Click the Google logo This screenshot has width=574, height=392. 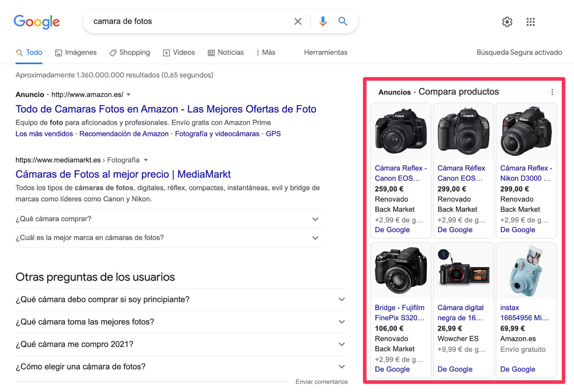37,22
